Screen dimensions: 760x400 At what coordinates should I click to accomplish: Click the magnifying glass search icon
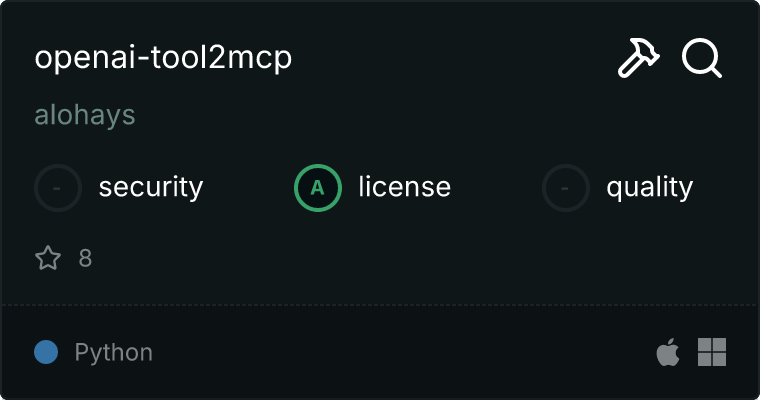(701, 58)
